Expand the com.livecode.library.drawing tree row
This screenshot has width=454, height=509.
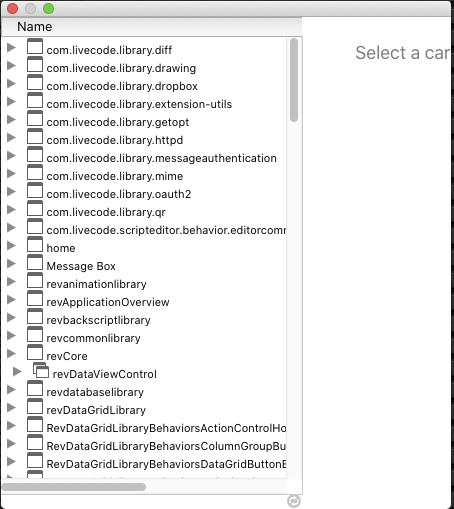pyautogui.click(x=11, y=65)
